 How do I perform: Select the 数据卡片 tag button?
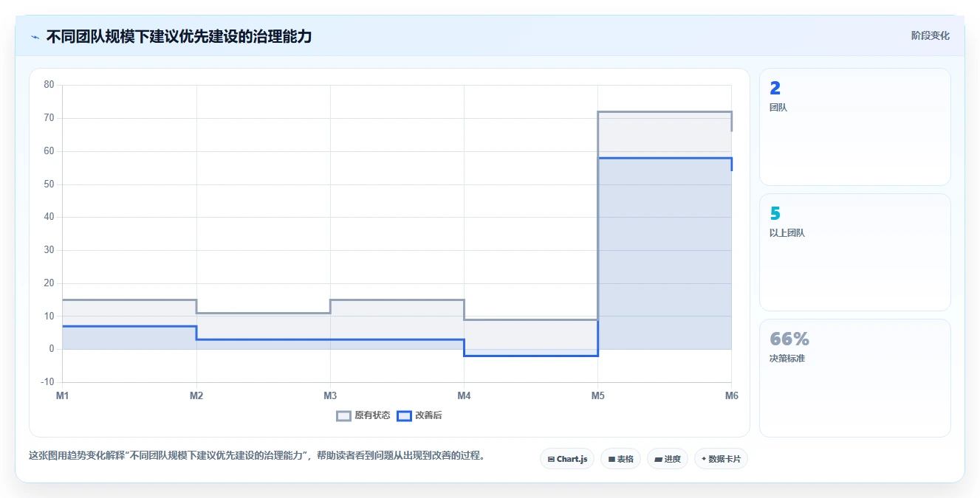(722, 459)
